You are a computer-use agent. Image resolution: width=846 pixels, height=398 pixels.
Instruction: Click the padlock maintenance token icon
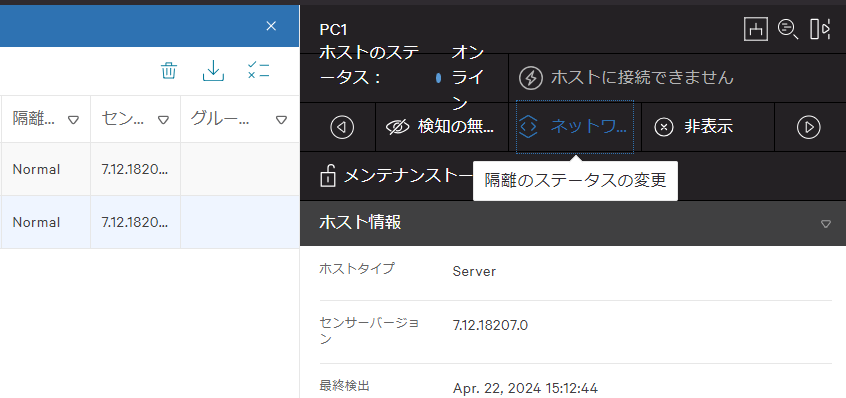click(328, 176)
